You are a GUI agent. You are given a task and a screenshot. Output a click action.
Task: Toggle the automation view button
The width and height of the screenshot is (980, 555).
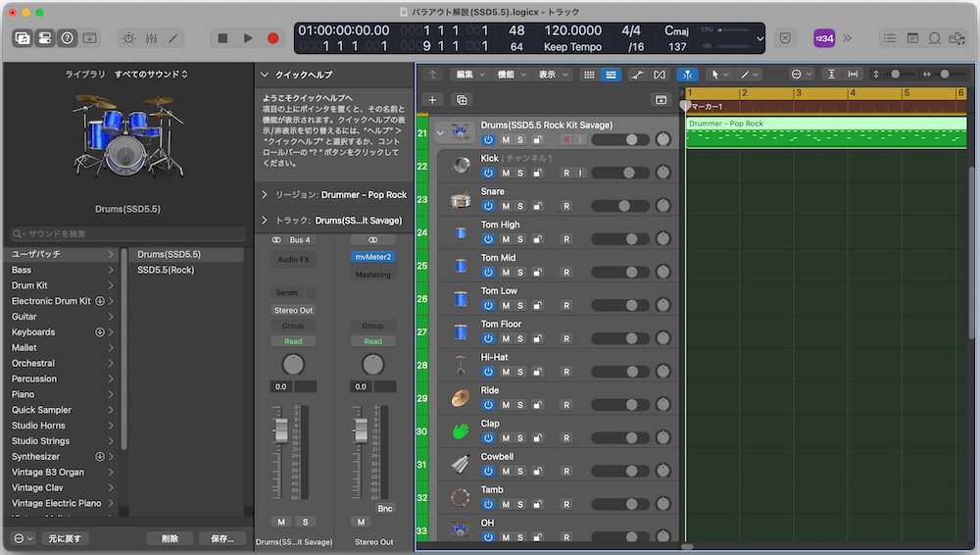pyautogui.click(x=637, y=75)
